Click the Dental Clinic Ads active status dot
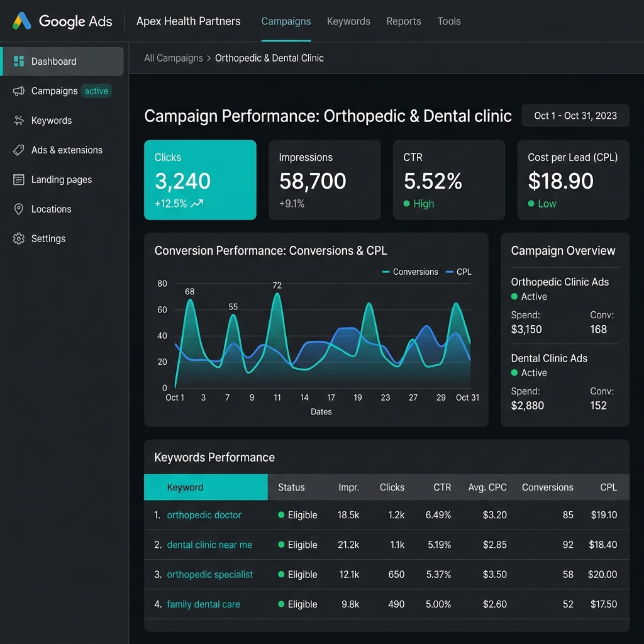This screenshot has width=644, height=644. tap(514, 372)
